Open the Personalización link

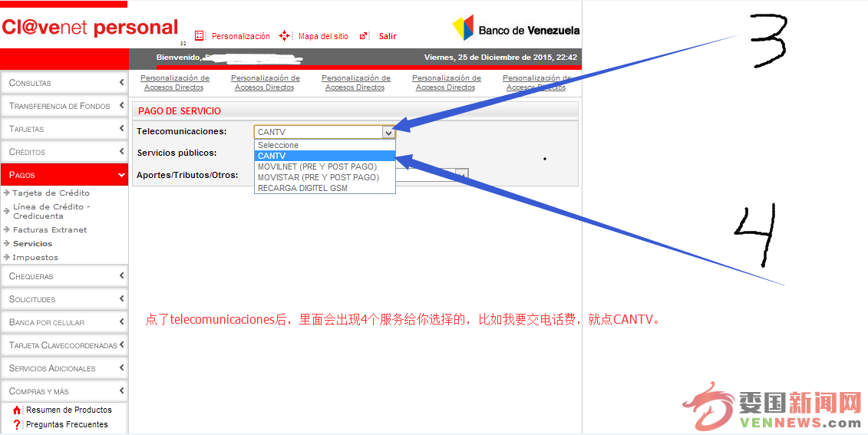click(241, 36)
